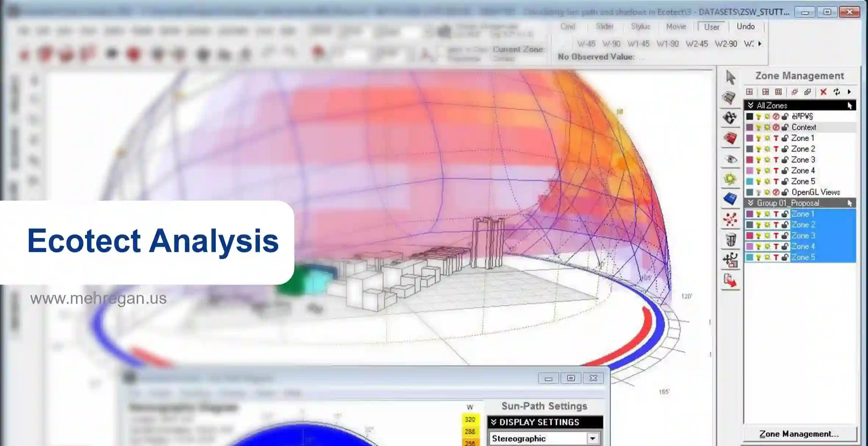Switch to the Undo tab

[745, 26]
